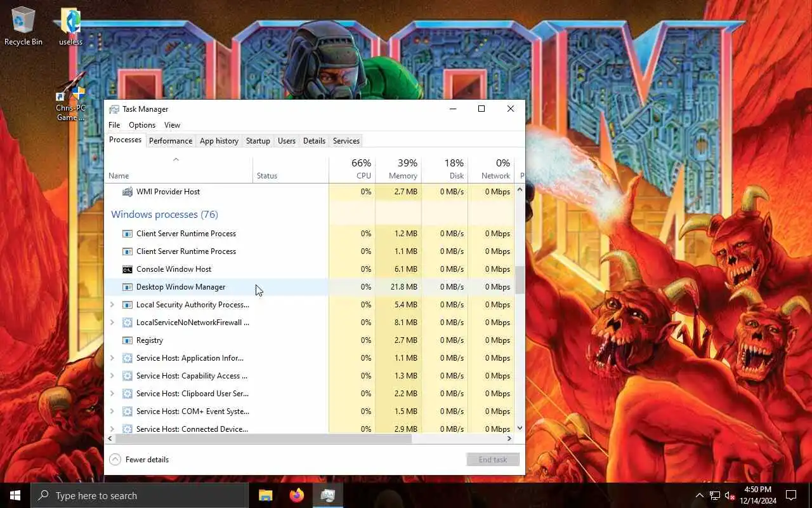Open Recycle Bin desktop icon
The width and height of the screenshot is (812, 508).
click(x=23, y=26)
